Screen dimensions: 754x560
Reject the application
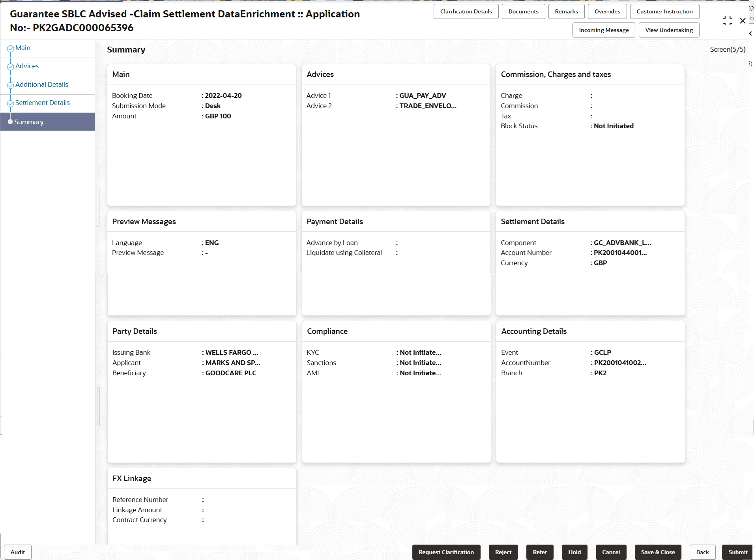[x=503, y=552]
